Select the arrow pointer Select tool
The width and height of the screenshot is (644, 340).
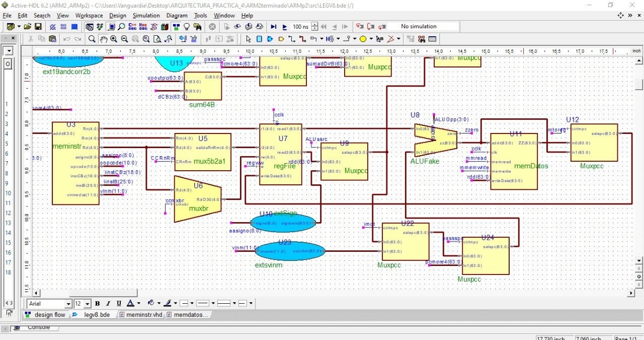click(x=248, y=39)
